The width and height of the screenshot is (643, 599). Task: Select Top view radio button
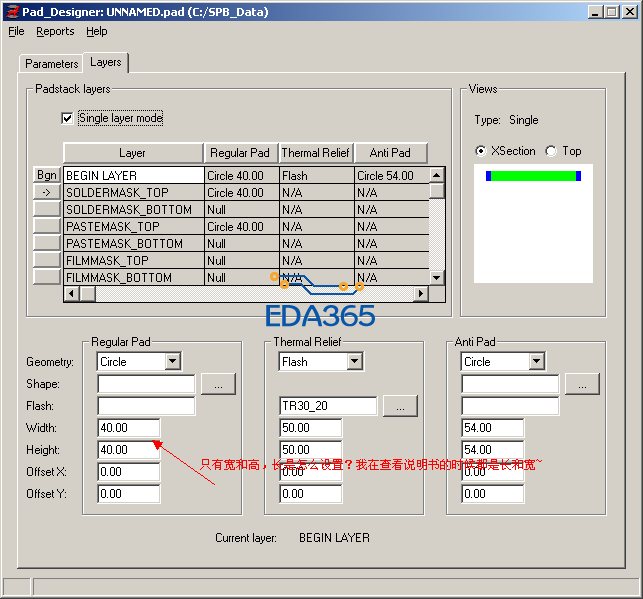coord(551,151)
